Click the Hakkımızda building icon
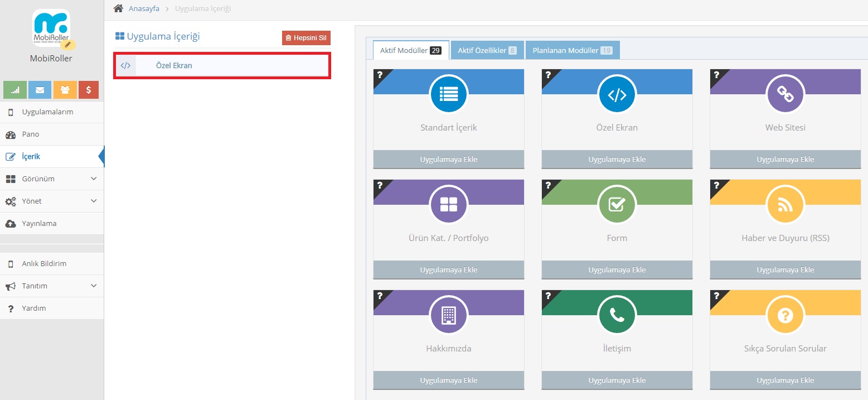The height and width of the screenshot is (400, 868). [449, 315]
